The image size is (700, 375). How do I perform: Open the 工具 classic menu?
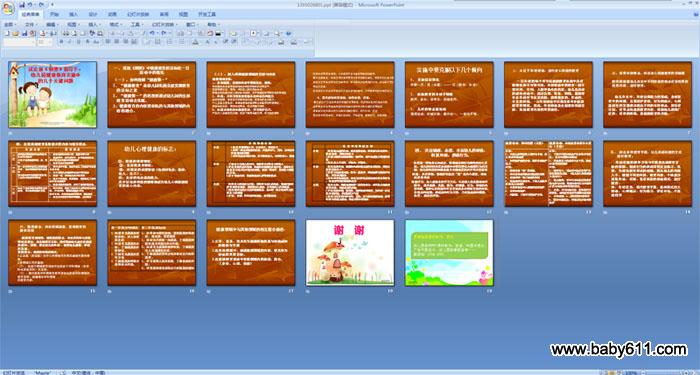point(137,25)
